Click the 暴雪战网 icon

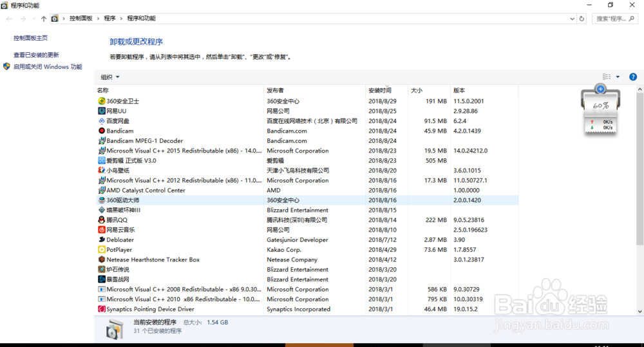pyautogui.click(x=102, y=279)
